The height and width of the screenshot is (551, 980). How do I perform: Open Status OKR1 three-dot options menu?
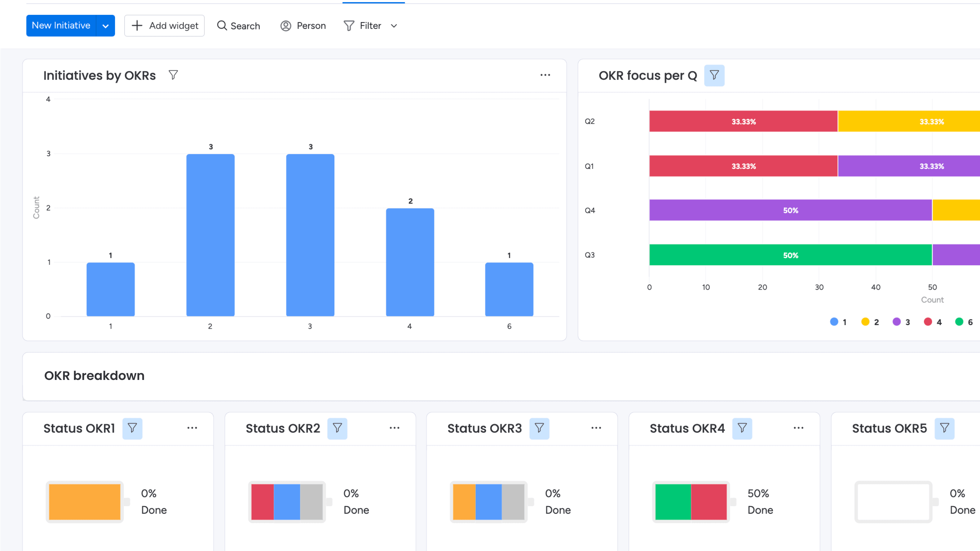(x=192, y=428)
